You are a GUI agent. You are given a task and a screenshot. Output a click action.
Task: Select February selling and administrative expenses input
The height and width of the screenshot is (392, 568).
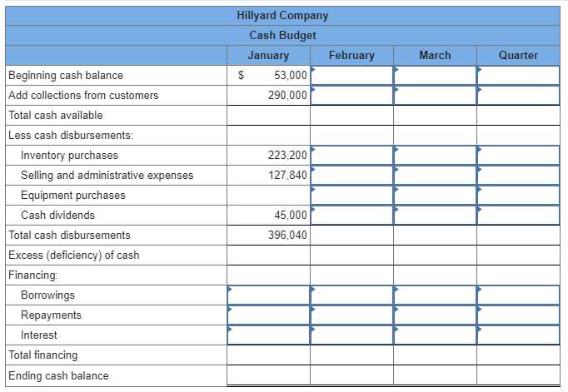coord(351,175)
